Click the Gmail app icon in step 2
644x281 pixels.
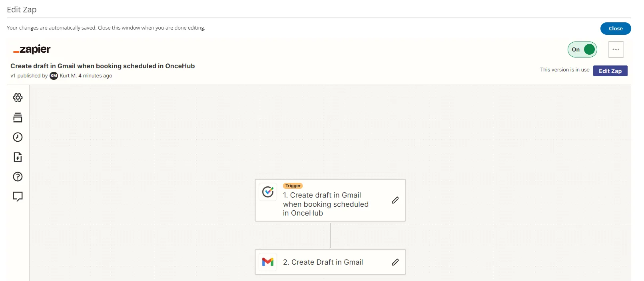click(268, 262)
